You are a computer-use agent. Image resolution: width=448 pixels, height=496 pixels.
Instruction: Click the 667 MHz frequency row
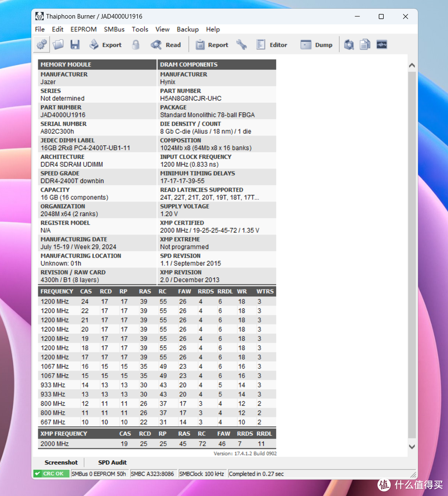pyautogui.click(x=157, y=422)
